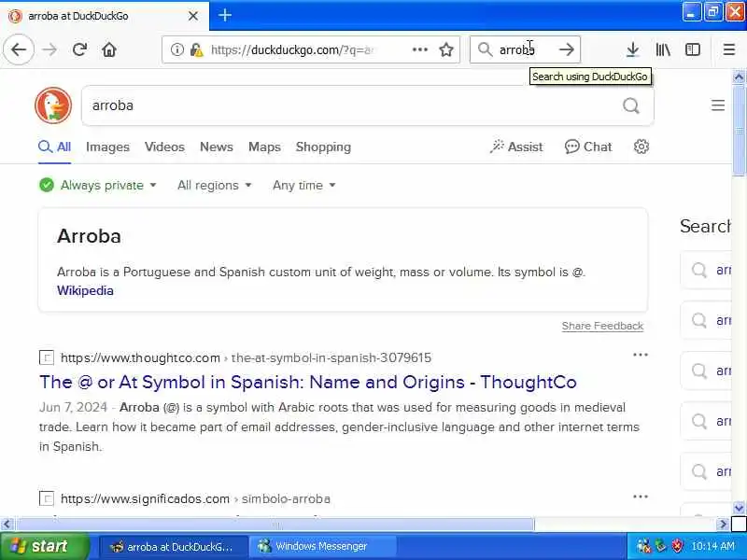747x560 pixels.
Task: Click the Firefox search box text arroba
Action: pos(517,49)
